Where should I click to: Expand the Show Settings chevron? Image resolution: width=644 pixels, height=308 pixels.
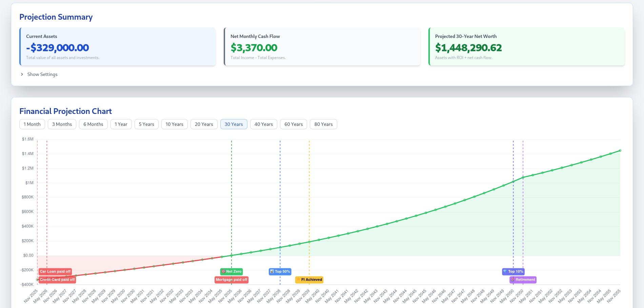[x=22, y=74]
